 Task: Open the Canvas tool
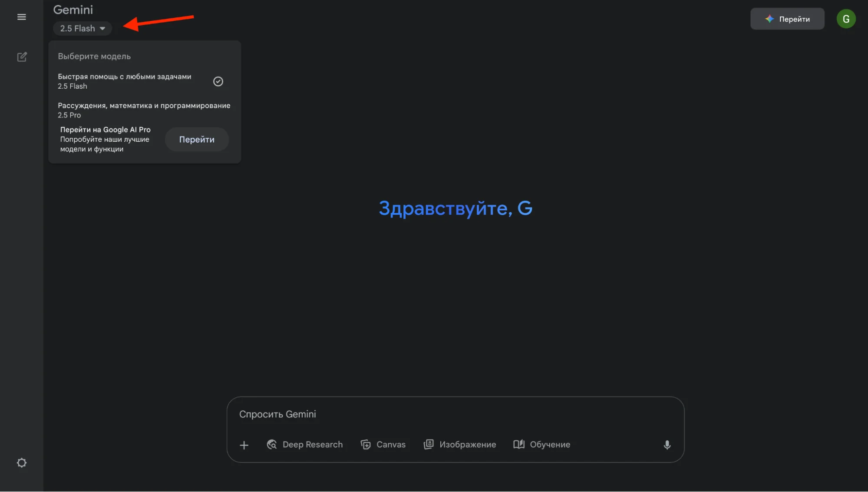click(x=383, y=445)
